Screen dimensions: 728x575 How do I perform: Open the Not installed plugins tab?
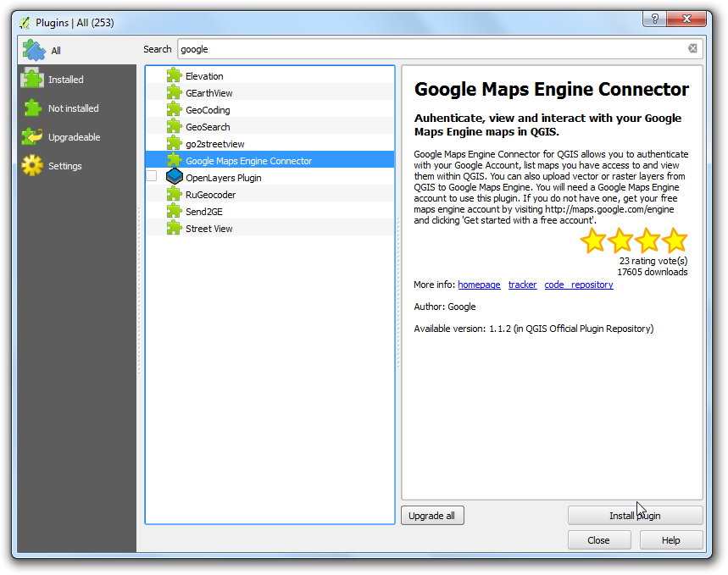(x=73, y=108)
